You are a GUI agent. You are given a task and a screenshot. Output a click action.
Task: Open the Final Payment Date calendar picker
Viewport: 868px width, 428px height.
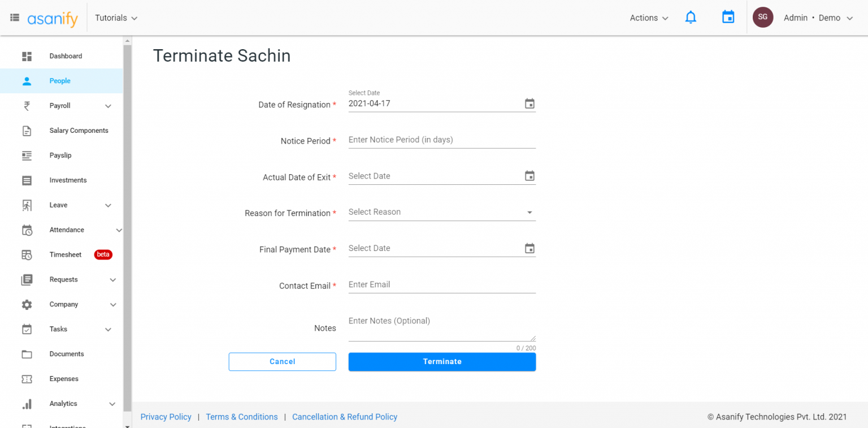tap(530, 248)
